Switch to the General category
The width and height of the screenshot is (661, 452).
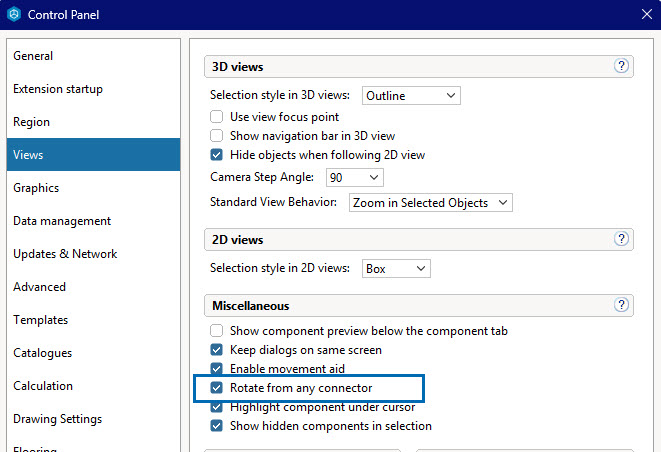[33, 56]
